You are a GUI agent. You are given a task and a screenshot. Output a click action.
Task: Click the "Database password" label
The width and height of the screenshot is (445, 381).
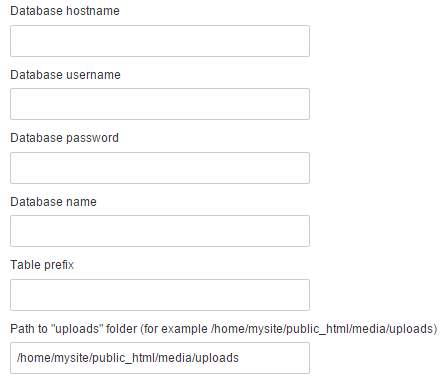(65, 138)
